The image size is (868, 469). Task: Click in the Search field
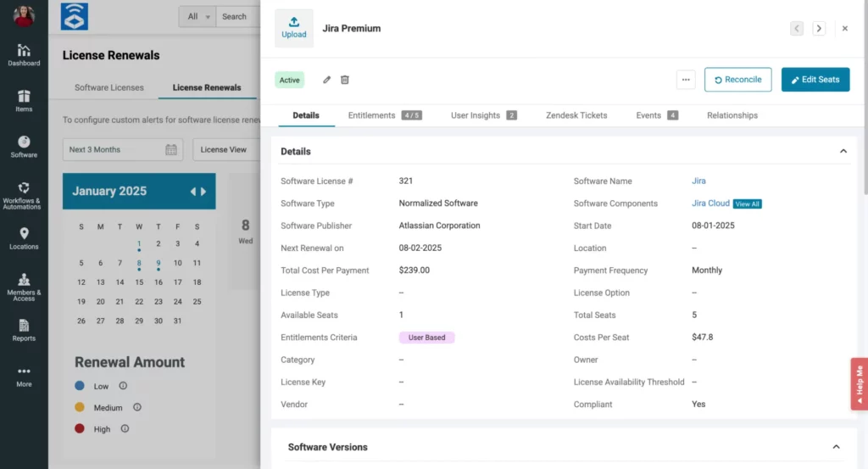[238, 17]
